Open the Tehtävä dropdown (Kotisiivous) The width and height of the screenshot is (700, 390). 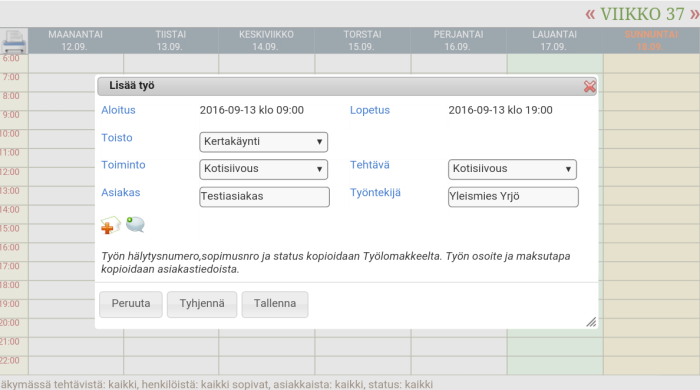[x=512, y=169]
